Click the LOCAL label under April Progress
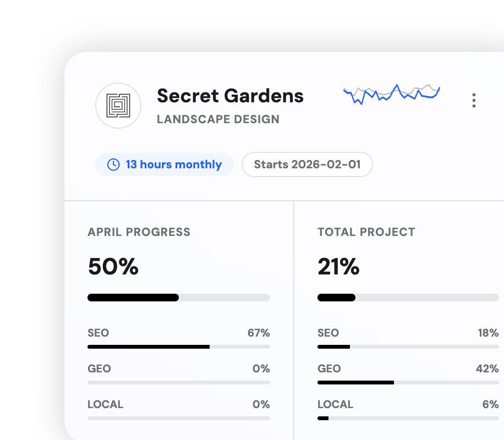Image resolution: width=504 pixels, height=440 pixels. click(x=106, y=404)
